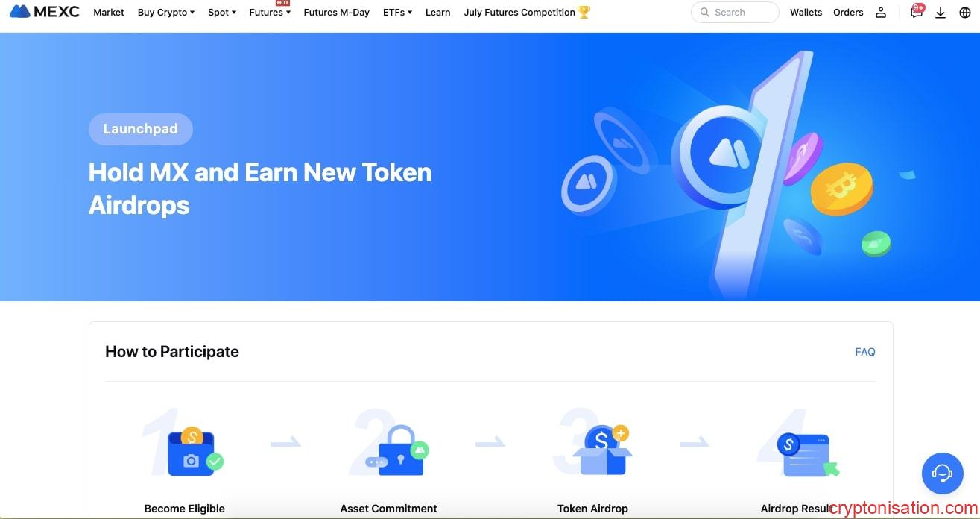Open the notifications message icon

pos(917,11)
